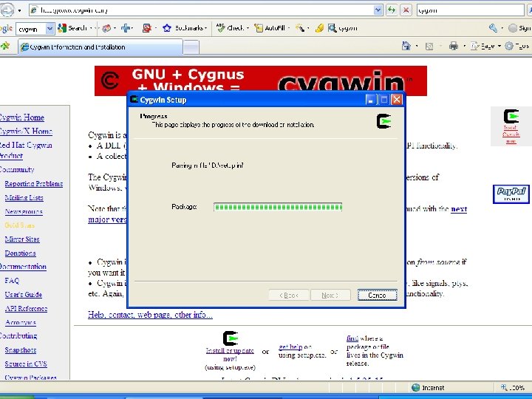Open the FAQ sidebar link
Screen dimensions: 532x399
coord(13,281)
